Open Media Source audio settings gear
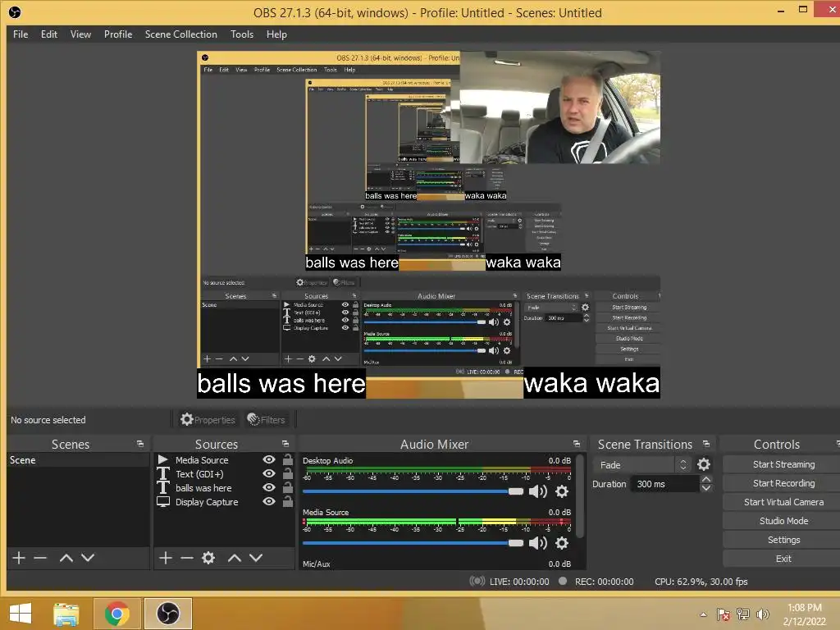The width and height of the screenshot is (840, 630). pyautogui.click(x=561, y=543)
